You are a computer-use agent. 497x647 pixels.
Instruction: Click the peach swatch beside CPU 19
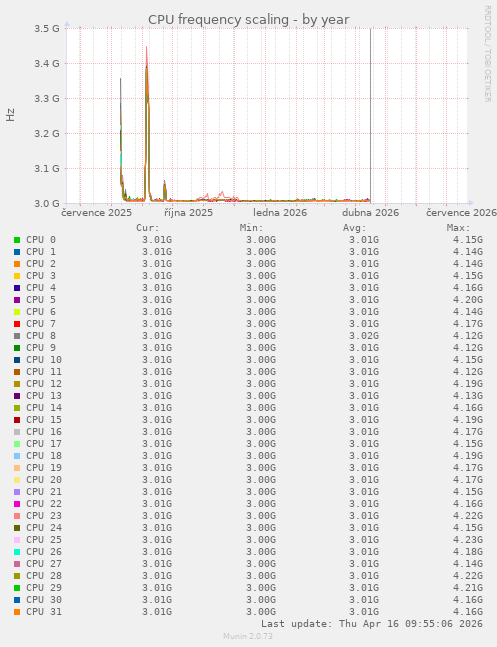17,467
